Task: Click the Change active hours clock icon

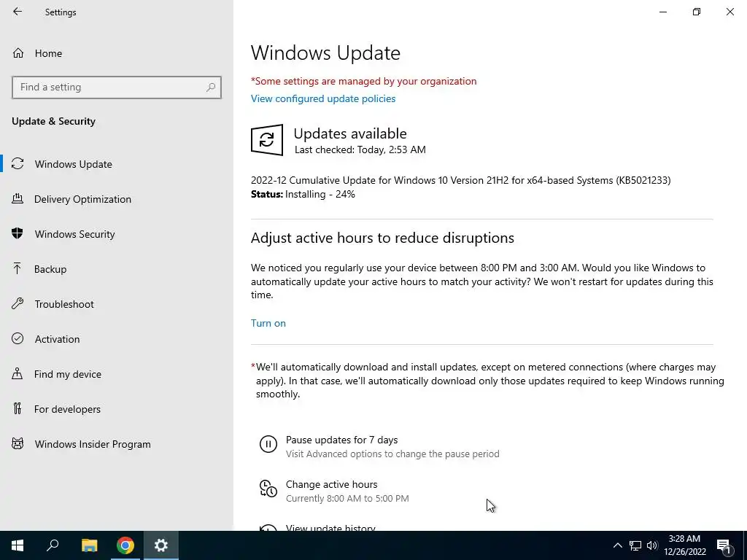Action: [268, 489]
